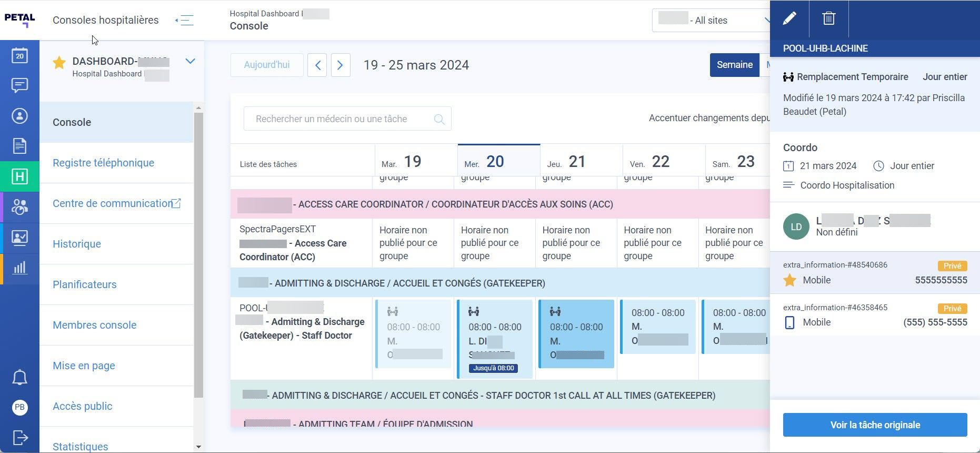Expand the DASHBOARD selector chevron
Viewport: 980px width, 453px height.
point(190,61)
